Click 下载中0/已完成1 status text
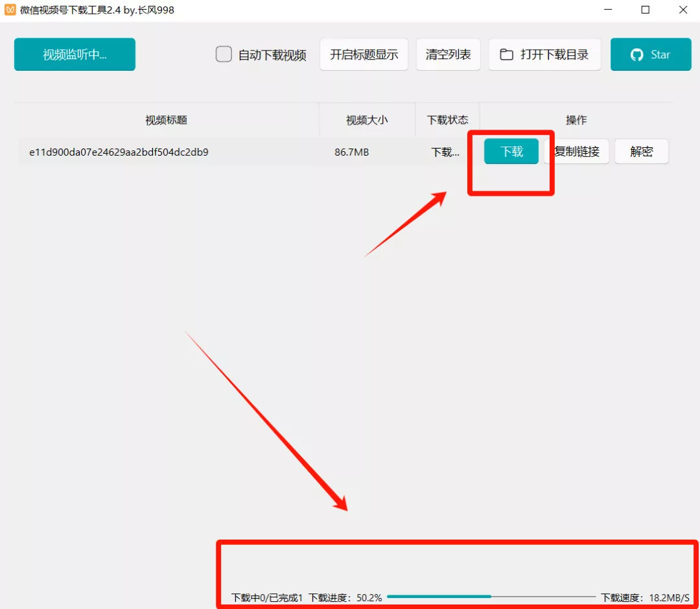 pyautogui.click(x=267, y=598)
